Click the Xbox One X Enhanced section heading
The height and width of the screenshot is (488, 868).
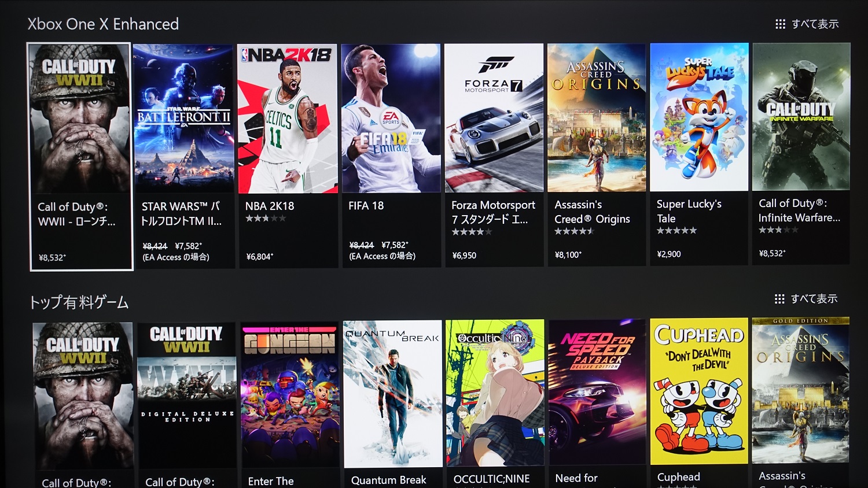[x=103, y=24]
